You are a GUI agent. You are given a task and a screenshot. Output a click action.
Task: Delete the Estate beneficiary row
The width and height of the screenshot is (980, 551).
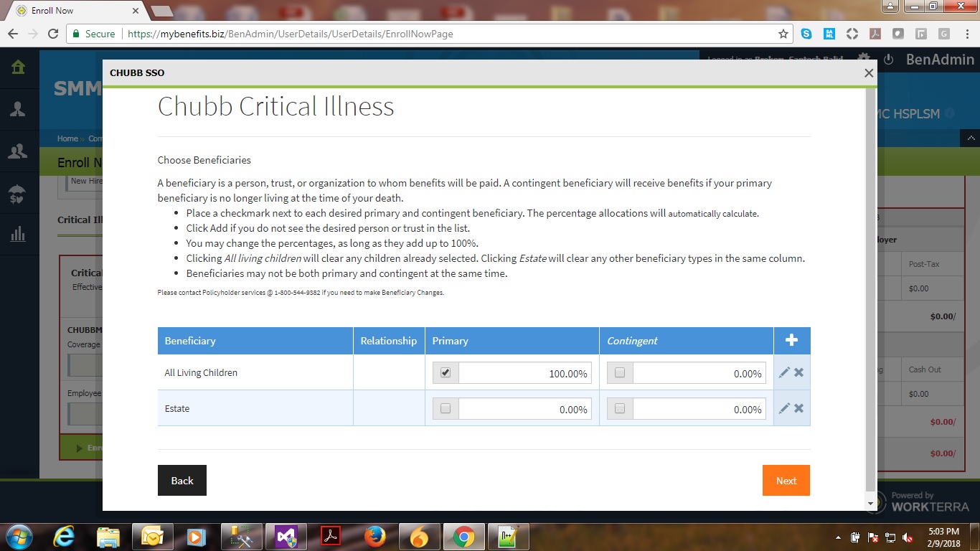tap(798, 408)
